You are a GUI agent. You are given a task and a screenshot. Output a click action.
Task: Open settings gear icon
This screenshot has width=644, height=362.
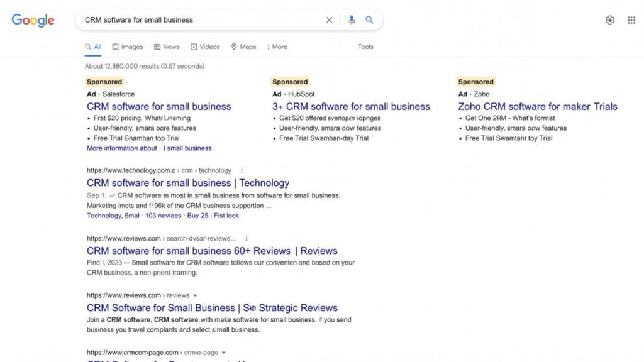click(x=610, y=20)
